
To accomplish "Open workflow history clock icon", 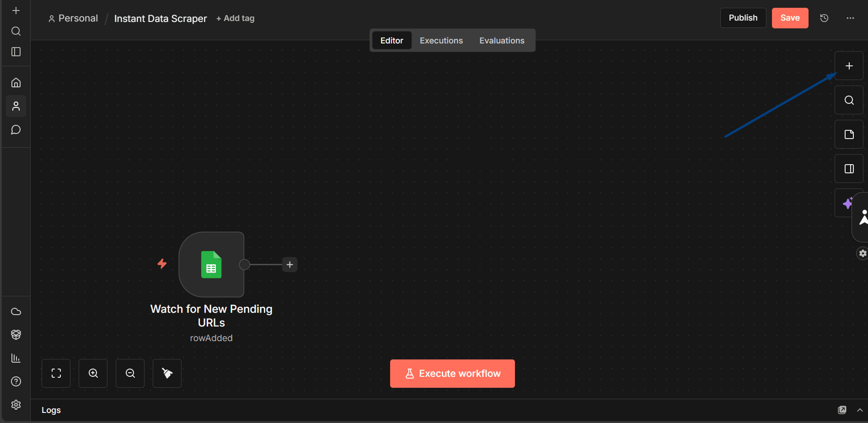I will tap(824, 18).
